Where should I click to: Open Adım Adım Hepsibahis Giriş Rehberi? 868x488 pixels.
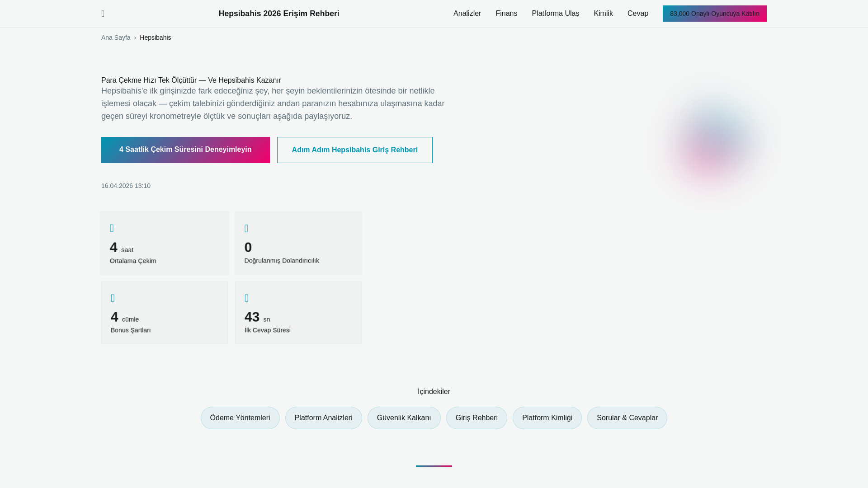(354, 150)
